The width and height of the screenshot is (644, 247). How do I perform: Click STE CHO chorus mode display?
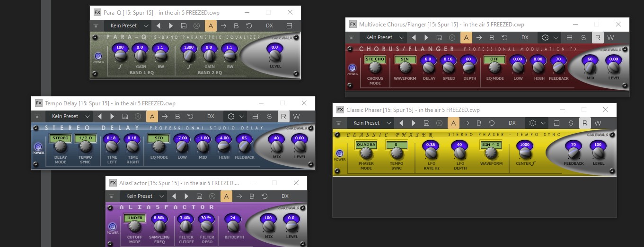pyautogui.click(x=375, y=60)
